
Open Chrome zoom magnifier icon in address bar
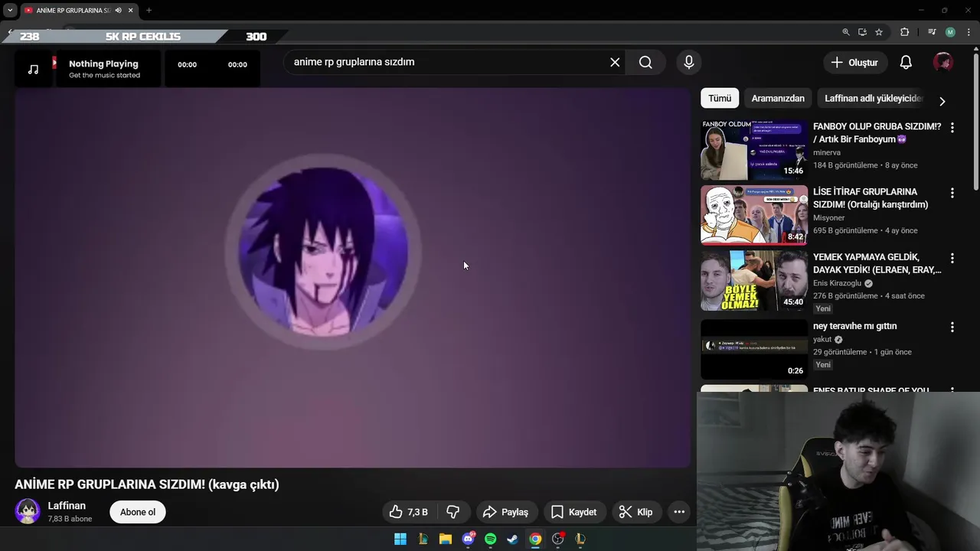(x=846, y=32)
